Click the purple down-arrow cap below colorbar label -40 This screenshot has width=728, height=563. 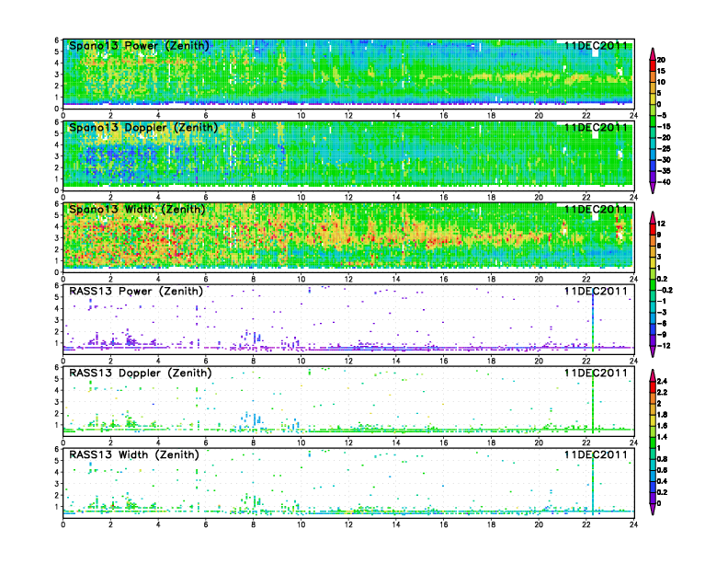click(x=653, y=188)
